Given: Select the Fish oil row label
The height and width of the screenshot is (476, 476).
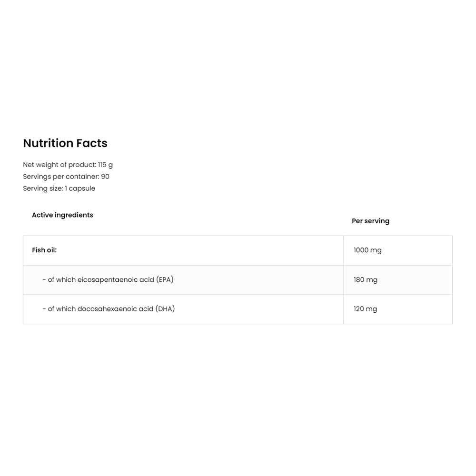Looking at the screenshot, I should tap(44, 250).
